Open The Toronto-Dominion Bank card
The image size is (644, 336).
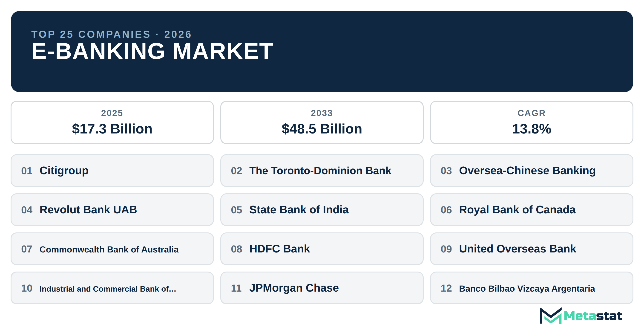(x=322, y=170)
